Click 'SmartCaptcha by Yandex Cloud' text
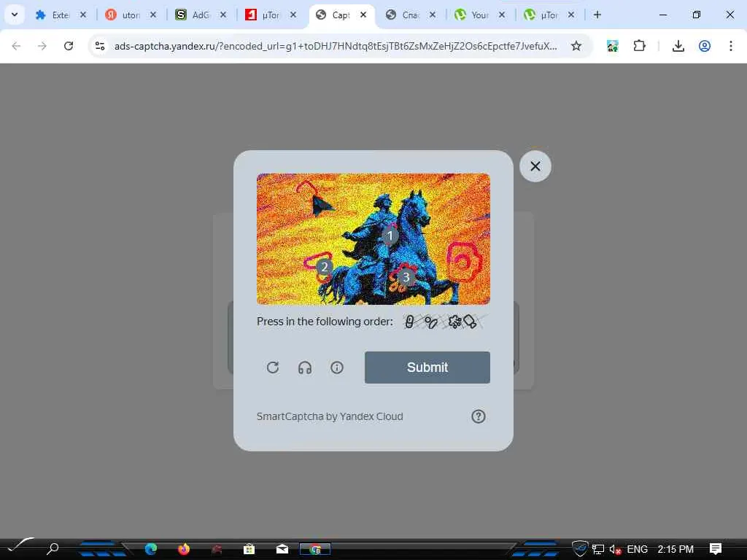The width and height of the screenshot is (747, 560). tap(330, 416)
